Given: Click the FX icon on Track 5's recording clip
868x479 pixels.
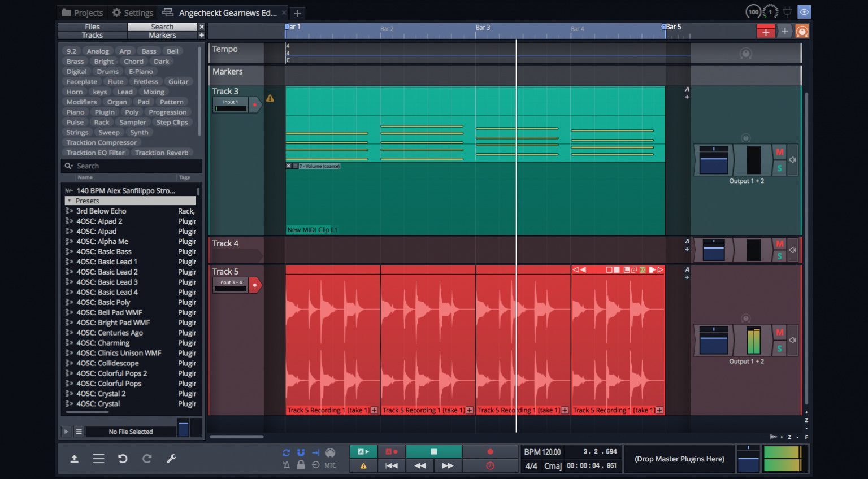Looking at the screenshot, I should coord(642,269).
